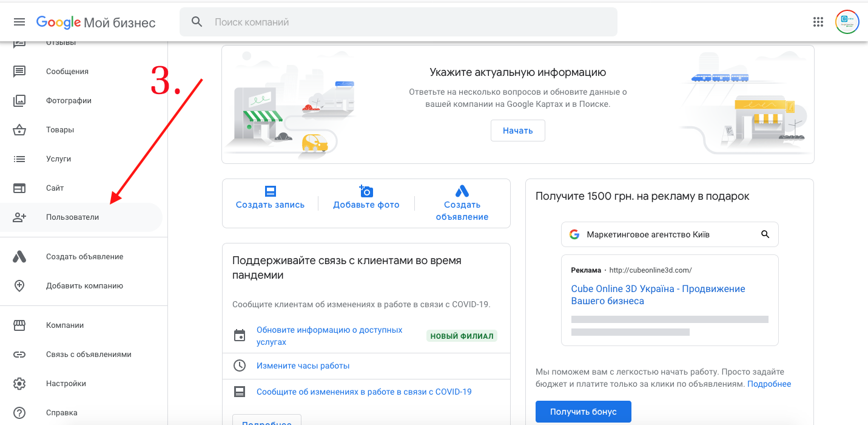The image size is (868, 425).
Task: Click the Получить бонус button
Action: (584, 412)
